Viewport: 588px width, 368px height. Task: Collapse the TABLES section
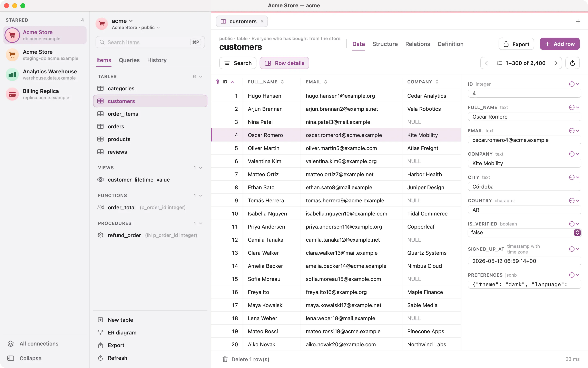[x=200, y=76]
